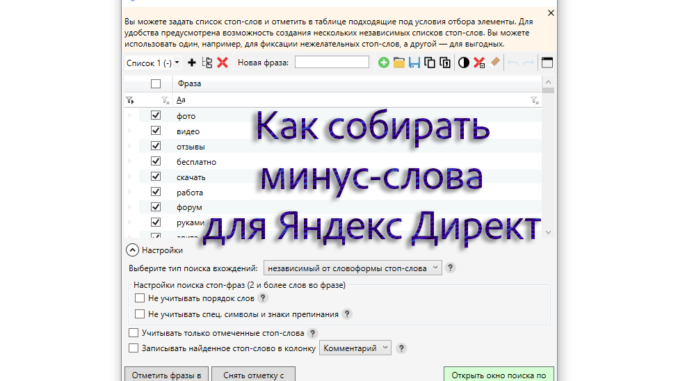Clear checkbox column filter icon

coord(165,100)
